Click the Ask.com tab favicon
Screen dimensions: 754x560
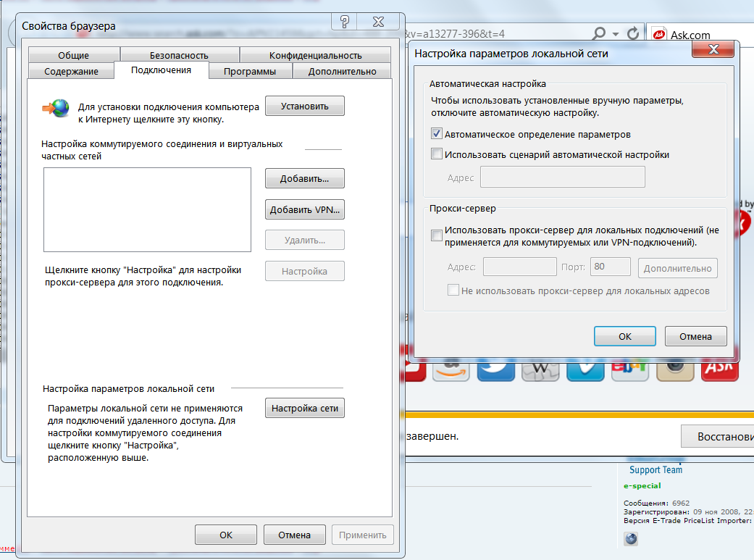pyautogui.click(x=659, y=34)
